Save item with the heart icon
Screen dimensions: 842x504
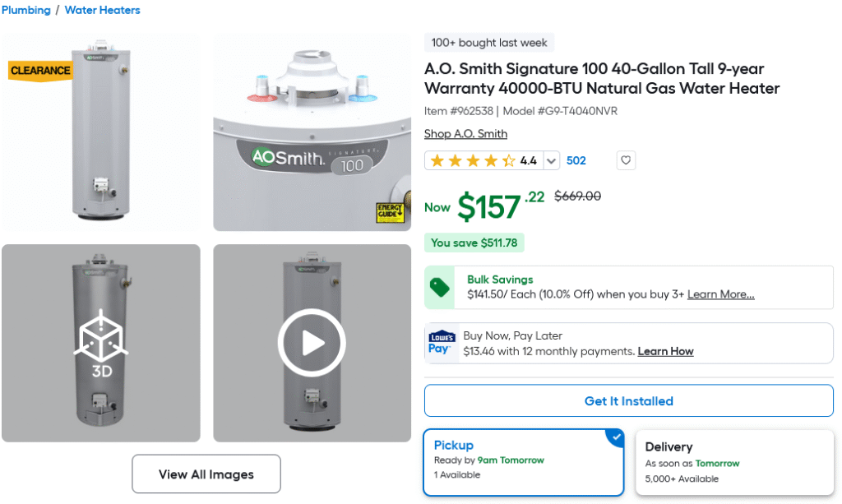click(x=626, y=160)
